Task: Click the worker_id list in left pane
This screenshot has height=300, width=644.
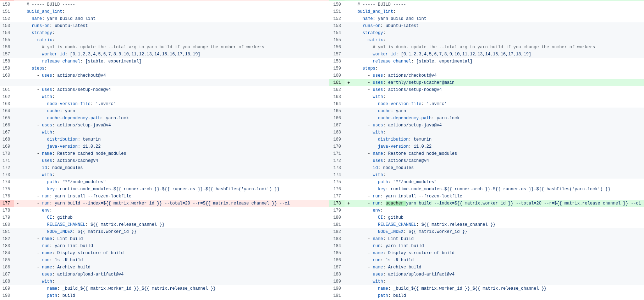Action: 121,54
